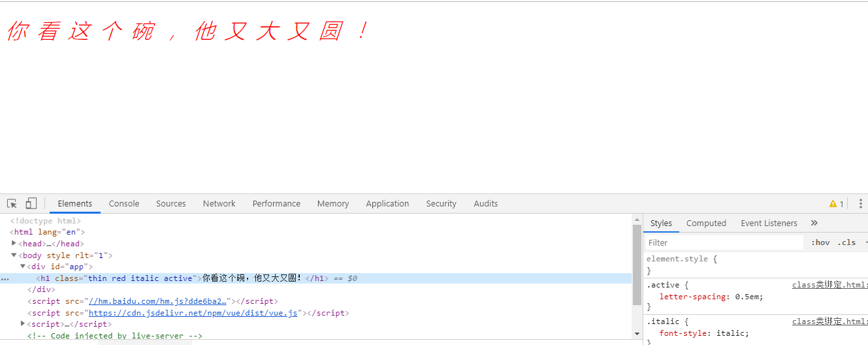Click the 0.5em property value

747,297
